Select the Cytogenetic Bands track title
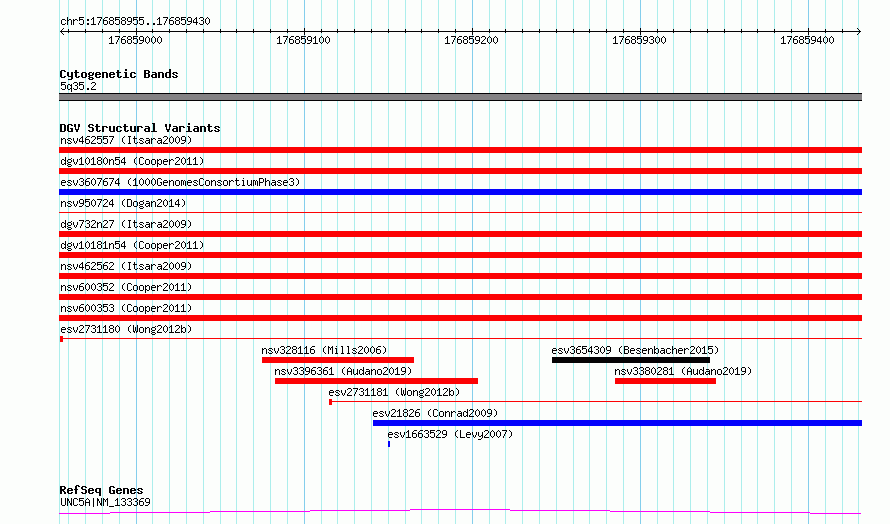 click(119, 74)
